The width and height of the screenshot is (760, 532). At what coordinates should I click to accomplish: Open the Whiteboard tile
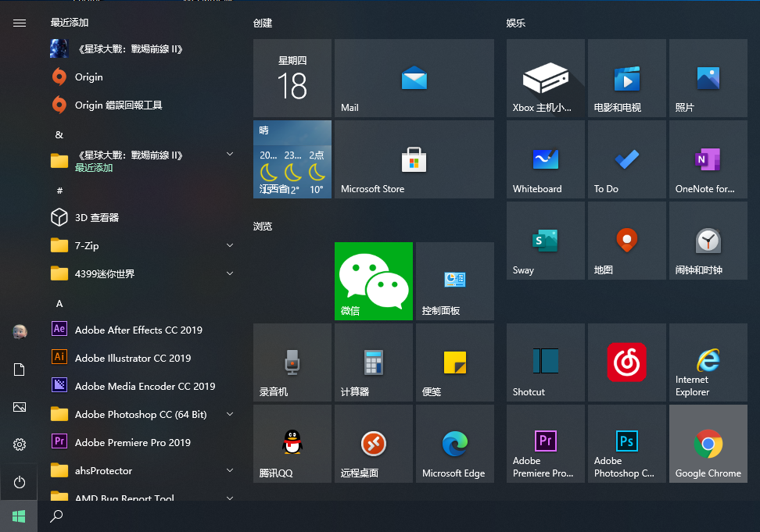545,159
